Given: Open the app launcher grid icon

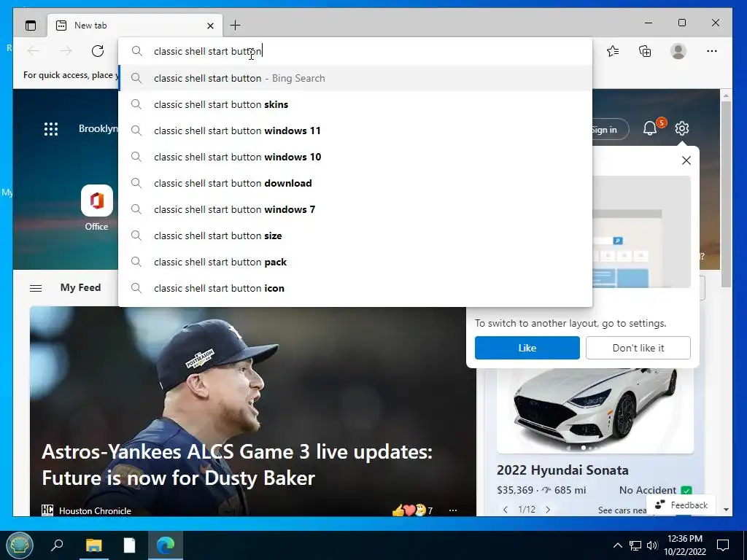Looking at the screenshot, I should [x=51, y=129].
